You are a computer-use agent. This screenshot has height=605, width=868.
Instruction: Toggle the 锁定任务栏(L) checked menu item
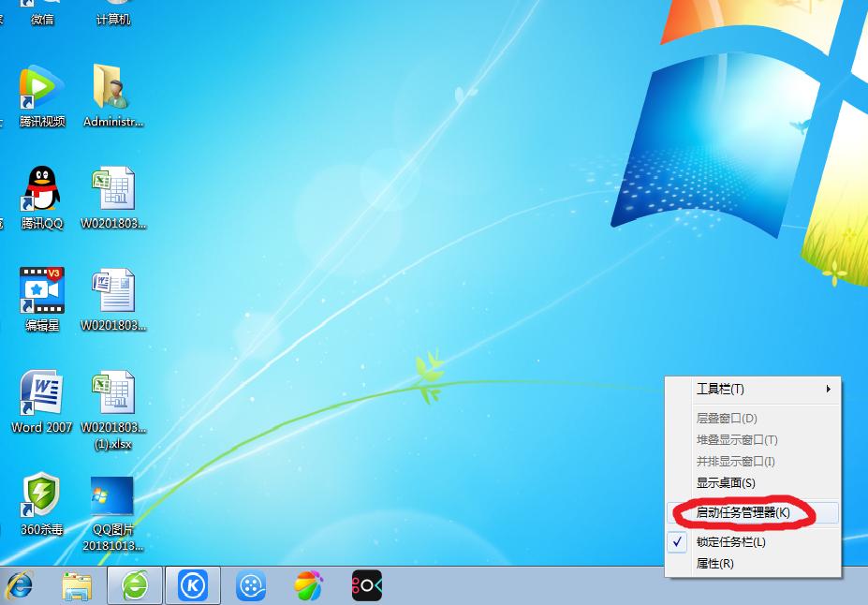730,542
